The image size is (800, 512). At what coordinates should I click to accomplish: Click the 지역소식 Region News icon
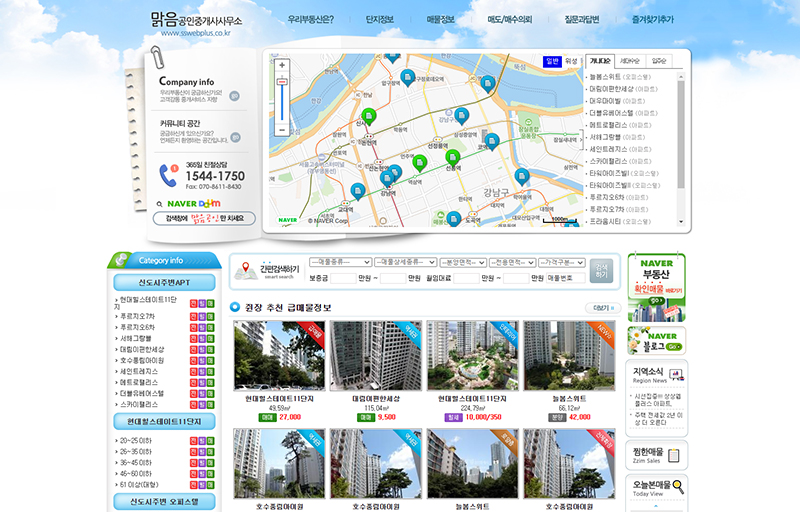click(x=676, y=375)
